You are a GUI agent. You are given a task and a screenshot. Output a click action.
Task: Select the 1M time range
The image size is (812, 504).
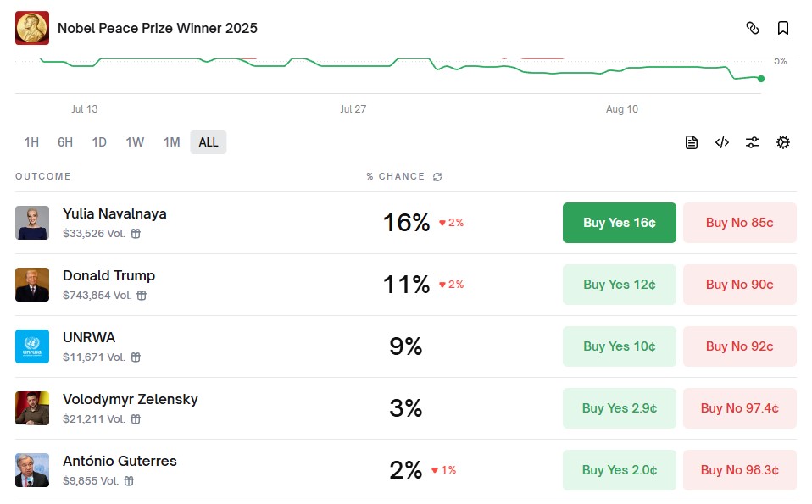[172, 142]
